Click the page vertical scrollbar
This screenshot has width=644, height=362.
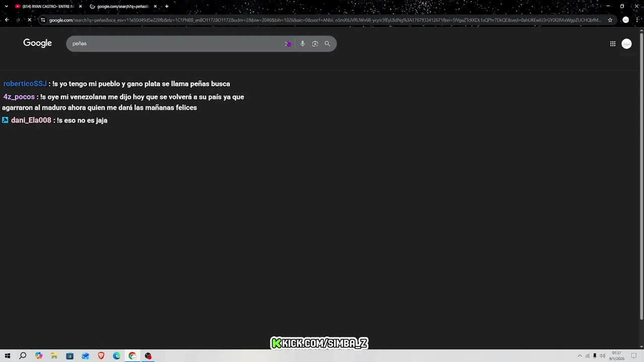[641, 176]
